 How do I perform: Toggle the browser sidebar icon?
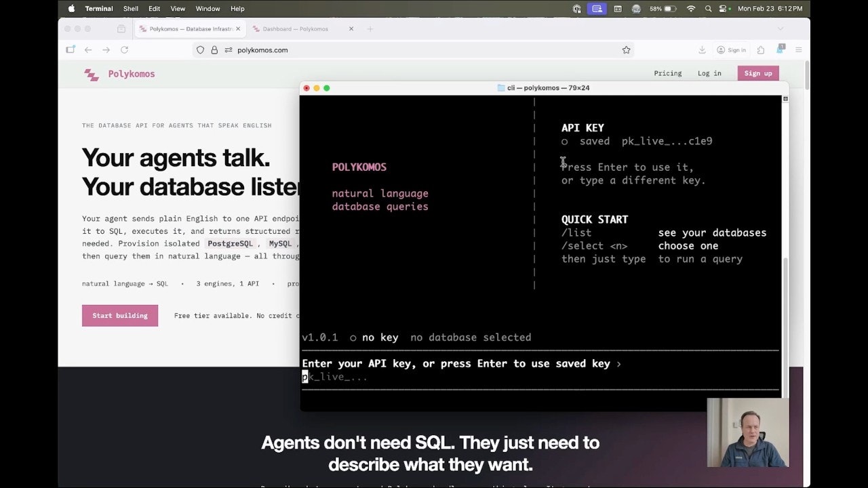(x=71, y=49)
